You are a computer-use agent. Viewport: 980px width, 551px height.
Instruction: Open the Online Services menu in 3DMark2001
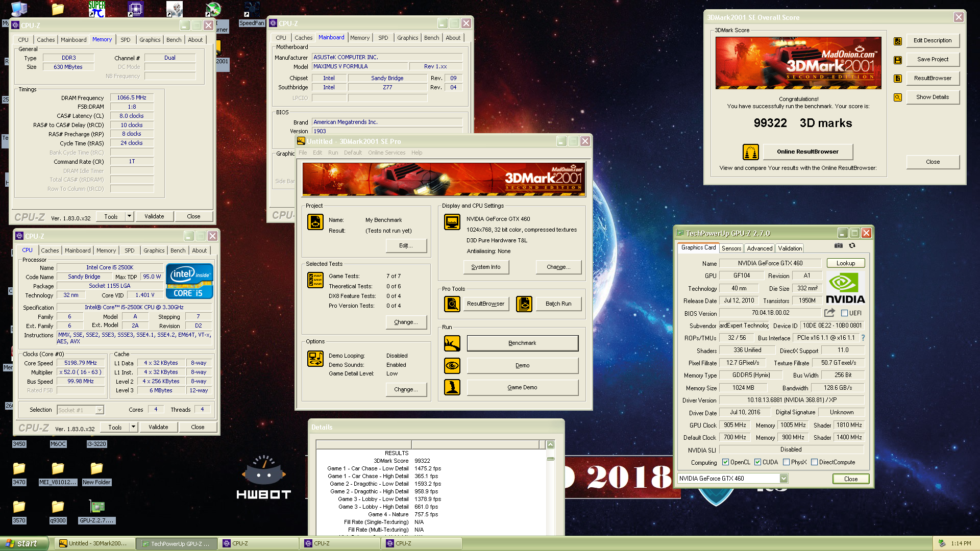point(386,153)
